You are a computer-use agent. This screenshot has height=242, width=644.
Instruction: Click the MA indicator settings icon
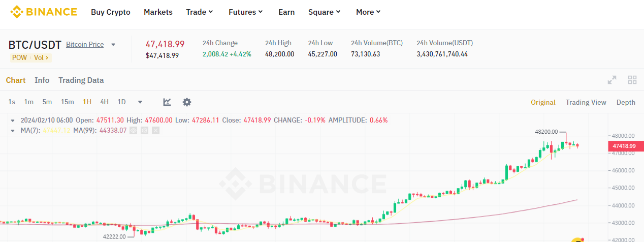(145, 131)
